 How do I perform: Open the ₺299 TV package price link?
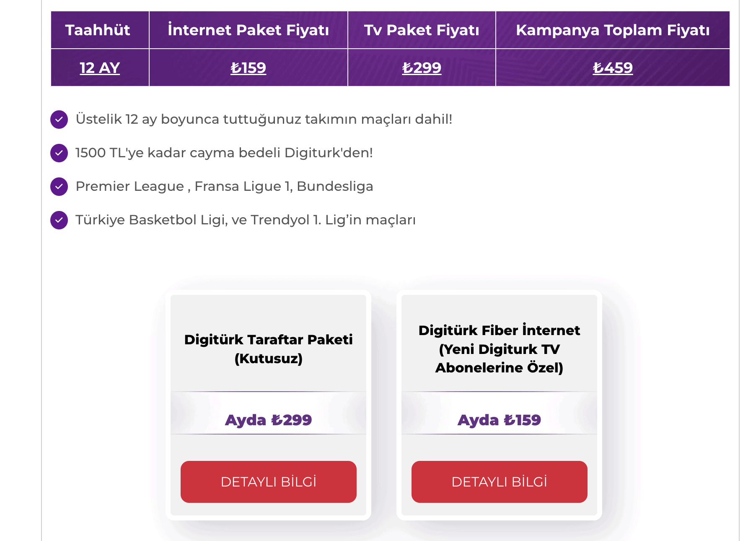pos(422,67)
